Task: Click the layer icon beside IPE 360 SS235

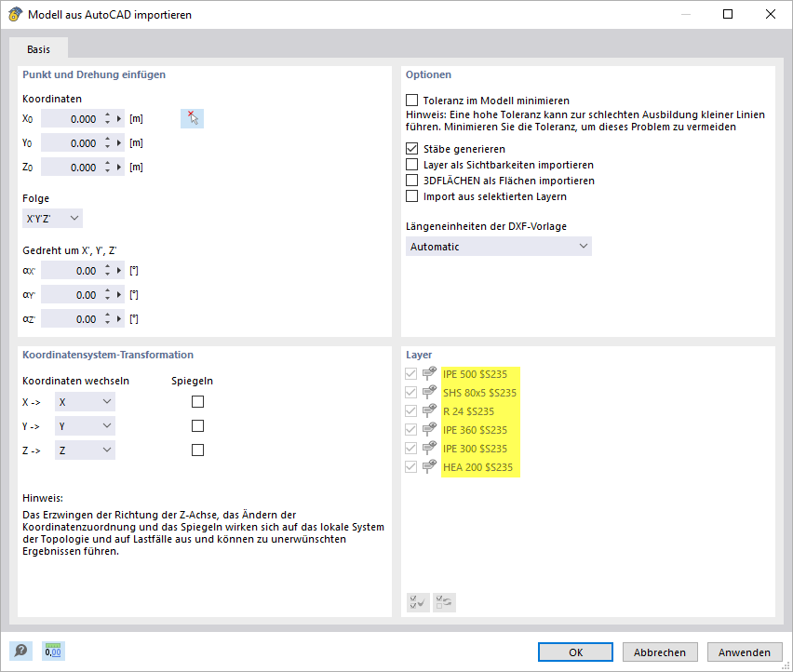Action: click(x=429, y=429)
